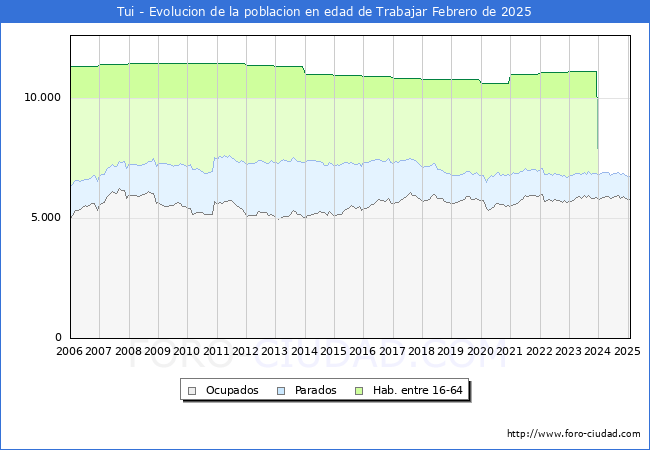Click the 2006 x-axis label

70,351
